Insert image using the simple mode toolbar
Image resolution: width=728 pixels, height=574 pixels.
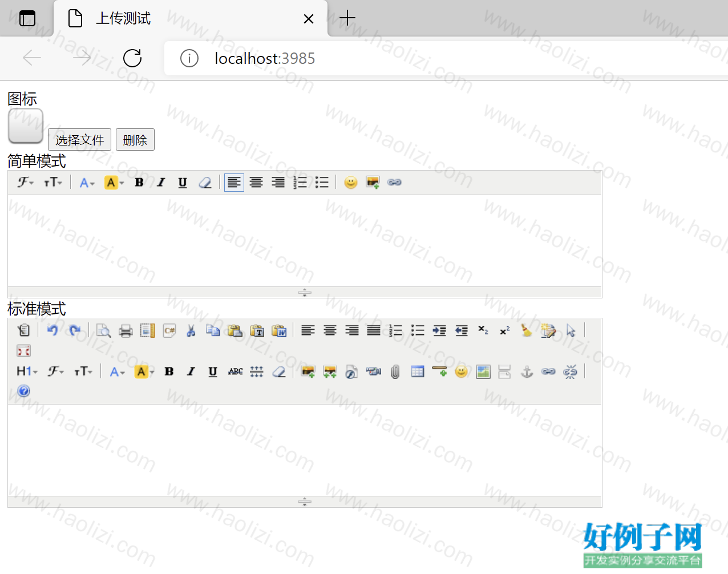pos(373,183)
